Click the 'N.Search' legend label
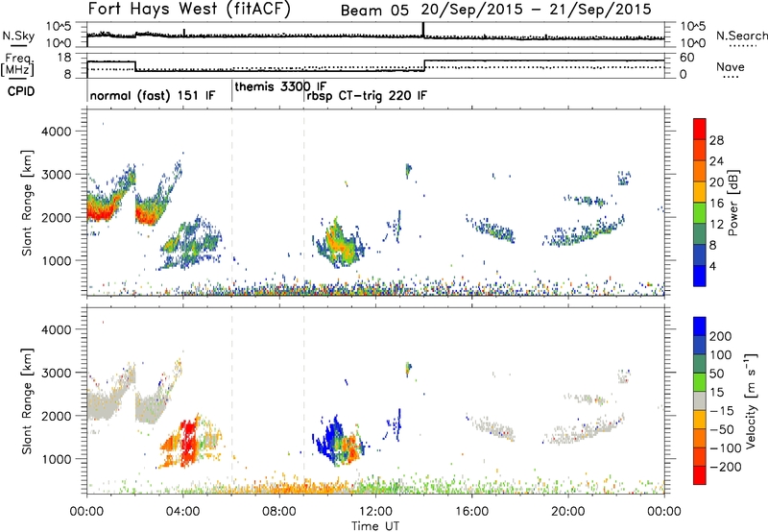 (x=741, y=36)
